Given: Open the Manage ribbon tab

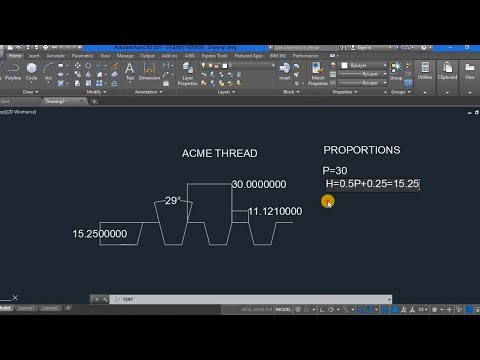Looking at the screenshot, I should click(x=125, y=56).
